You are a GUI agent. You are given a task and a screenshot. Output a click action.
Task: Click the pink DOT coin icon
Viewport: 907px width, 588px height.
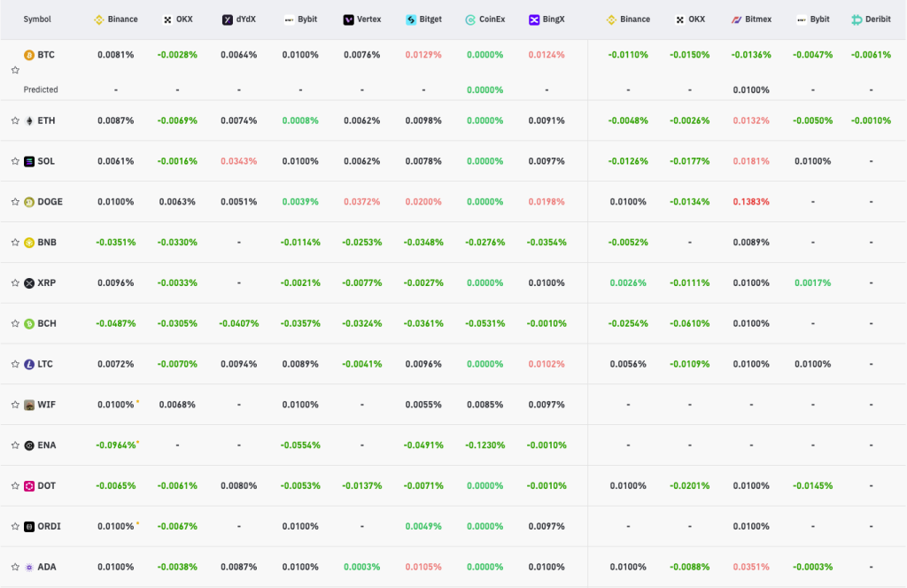29,485
